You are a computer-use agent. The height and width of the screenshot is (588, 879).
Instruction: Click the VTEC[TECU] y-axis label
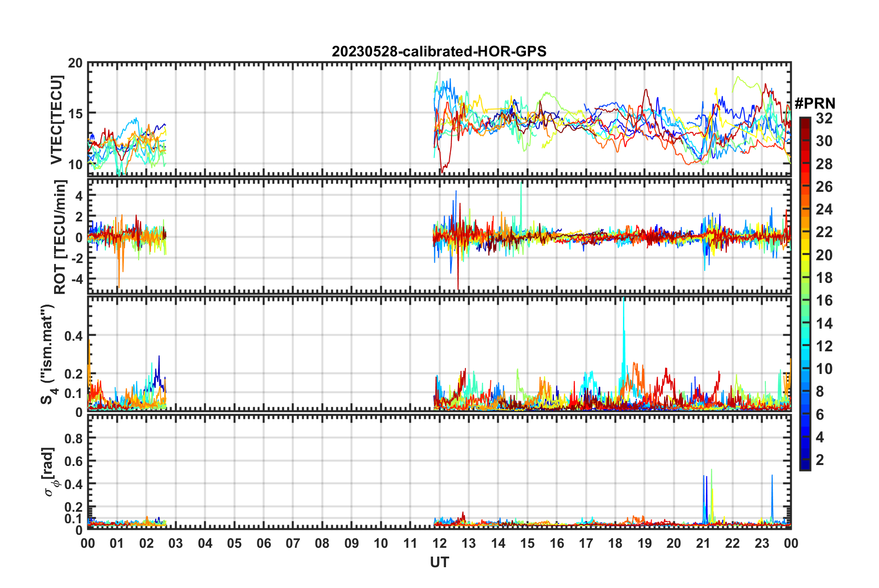[x=56, y=120]
